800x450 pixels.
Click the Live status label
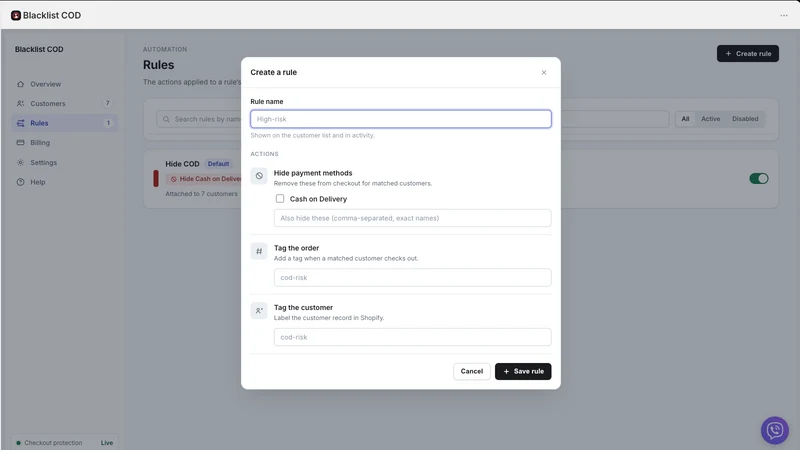click(x=107, y=443)
